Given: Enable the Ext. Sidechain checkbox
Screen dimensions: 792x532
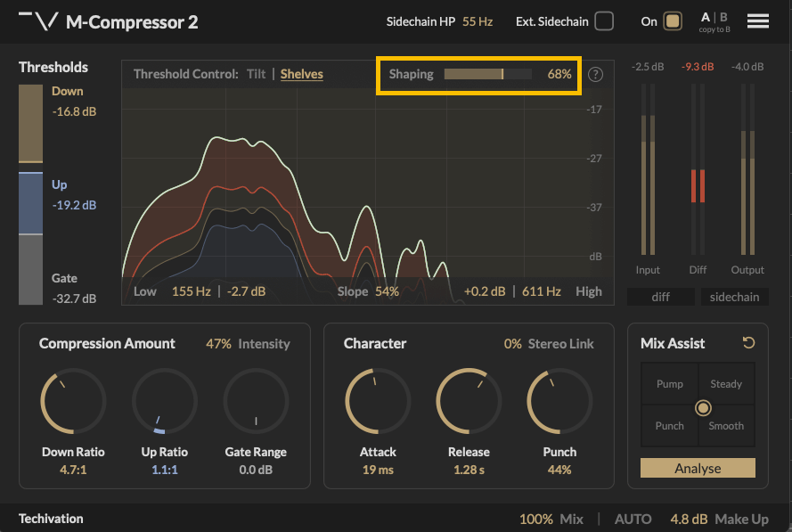Looking at the screenshot, I should 604,21.
